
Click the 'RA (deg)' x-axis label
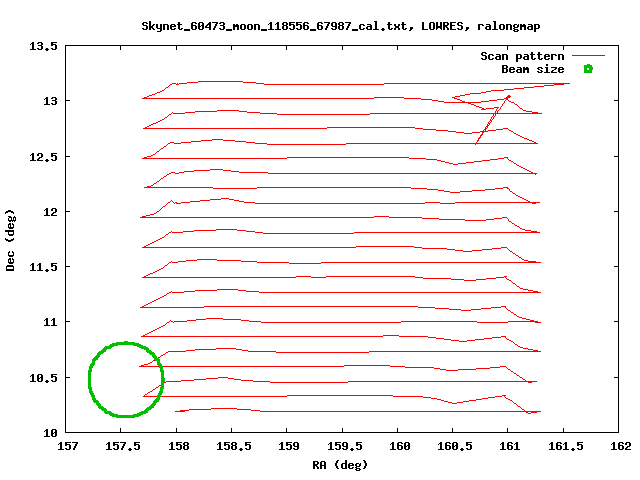coord(340,465)
